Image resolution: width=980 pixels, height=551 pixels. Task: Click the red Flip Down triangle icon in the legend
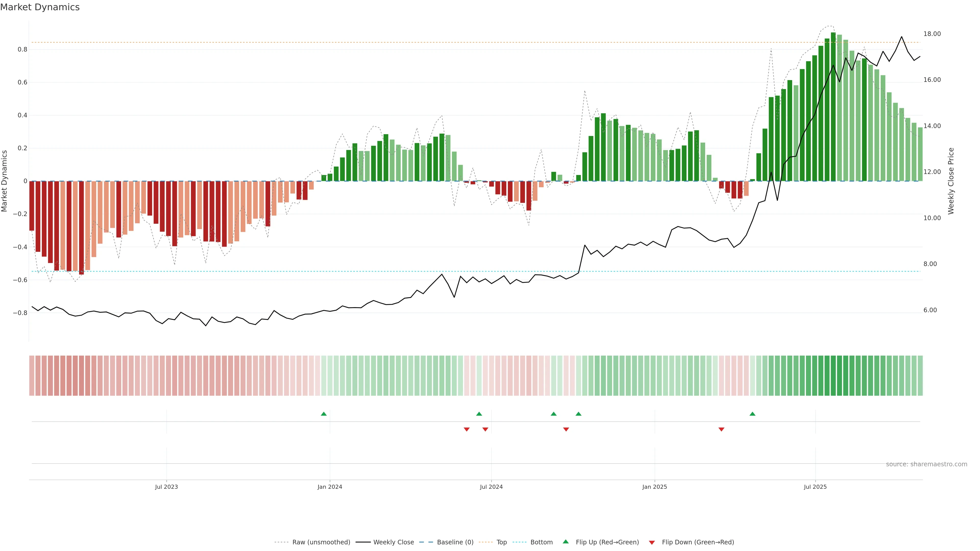point(652,542)
